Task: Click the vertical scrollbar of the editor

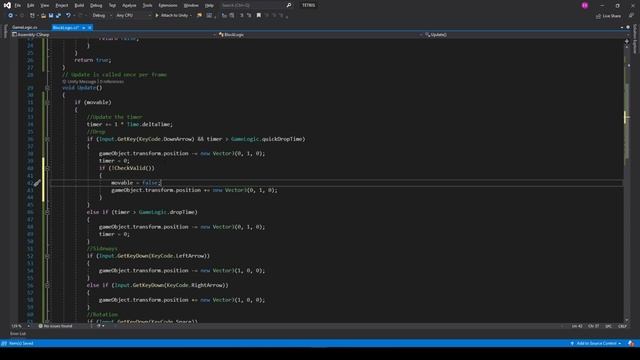Action: 627,184
